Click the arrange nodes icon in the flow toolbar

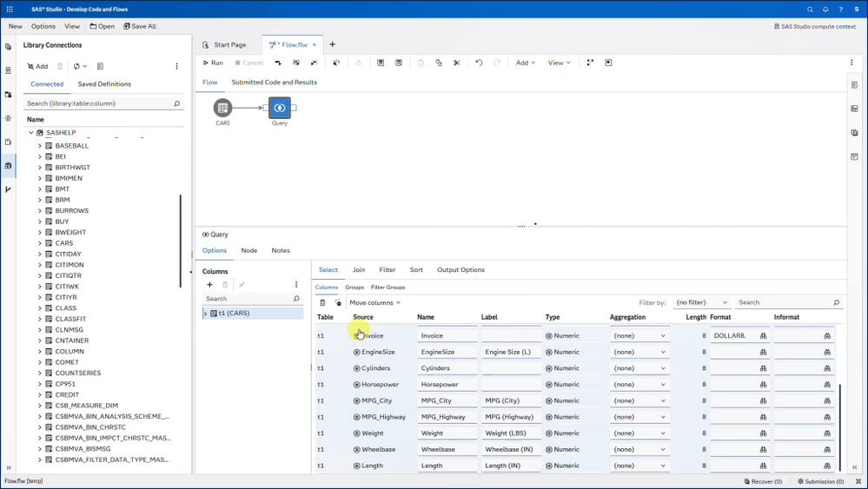pyautogui.click(x=590, y=63)
